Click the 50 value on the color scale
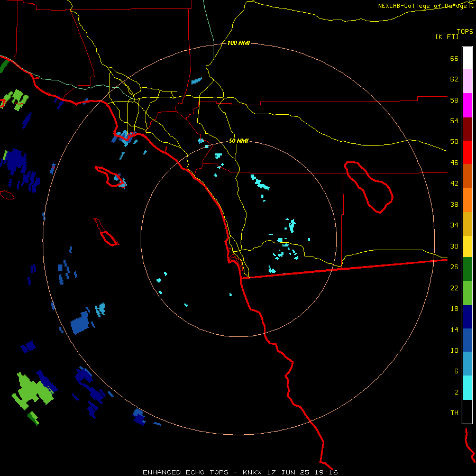 [x=454, y=142]
